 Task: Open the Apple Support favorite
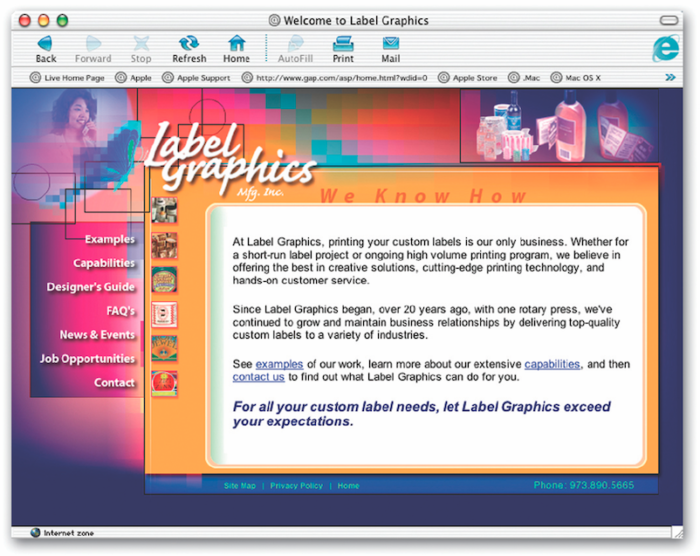(x=196, y=78)
